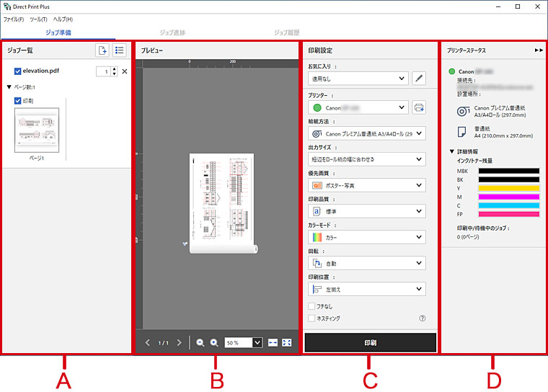Image resolution: width=548 pixels, height=392 pixels.
Task: Open the 給紙方法 dropdown
Action: (x=366, y=133)
